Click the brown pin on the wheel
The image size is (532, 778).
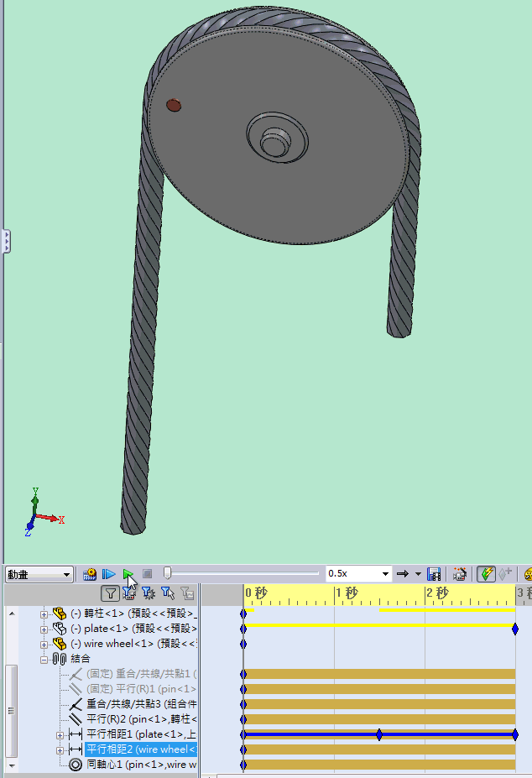click(173, 105)
